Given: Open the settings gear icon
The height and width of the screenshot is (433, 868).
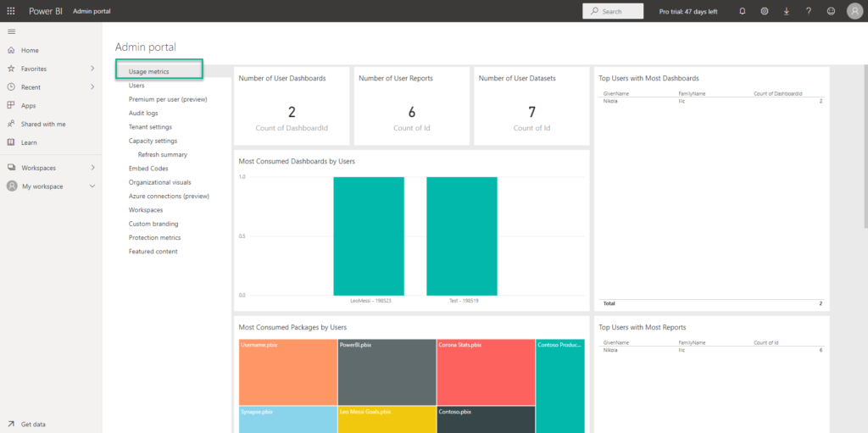Looking at the screenshot, I should (x=765, y=11).
